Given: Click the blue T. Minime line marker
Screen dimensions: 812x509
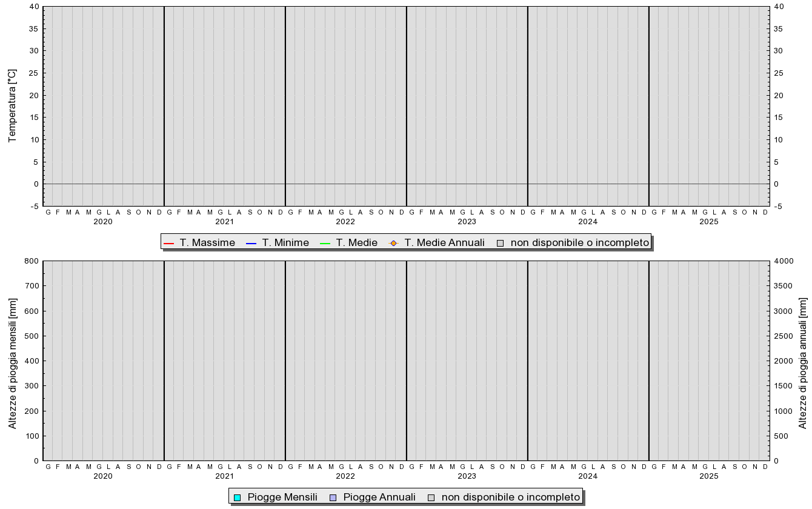Looking at the screenshot, I should pos(251,243).
